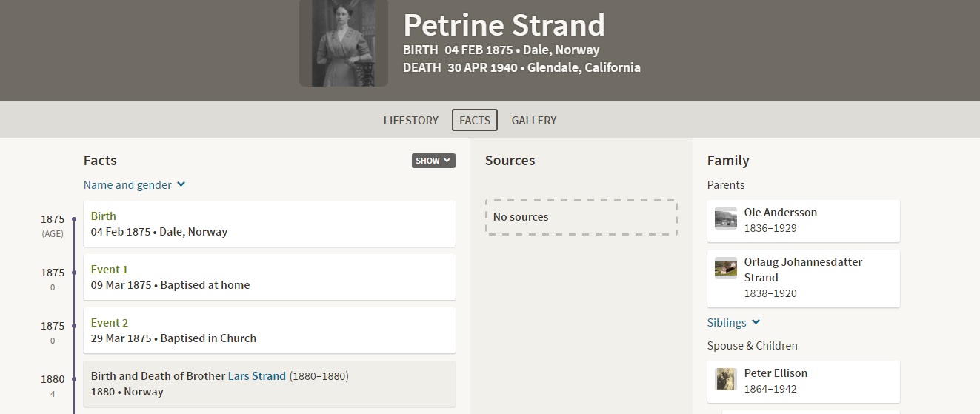Screen dimensions: 980x414
Task: Open Event 2 Baptised in Church
Action: (270, 330)
